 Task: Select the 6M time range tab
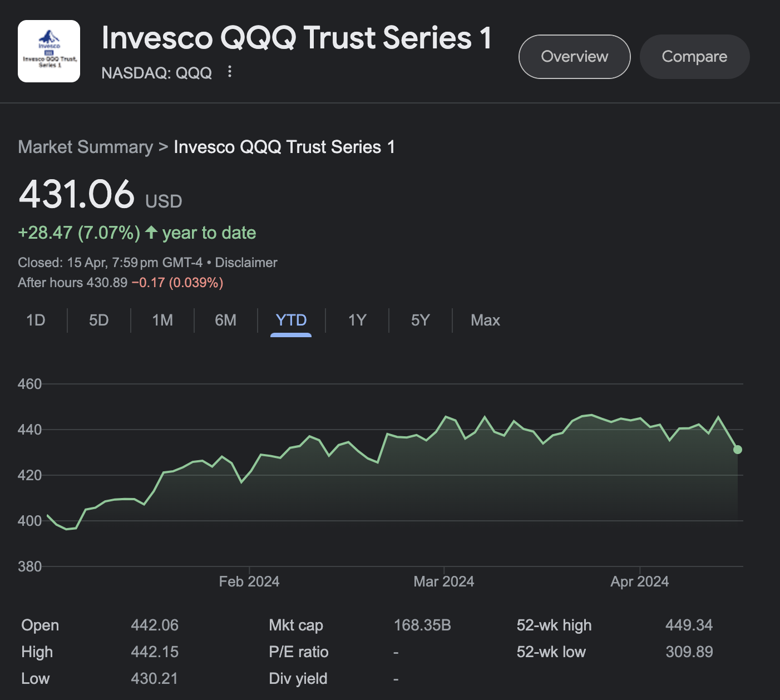225,321
